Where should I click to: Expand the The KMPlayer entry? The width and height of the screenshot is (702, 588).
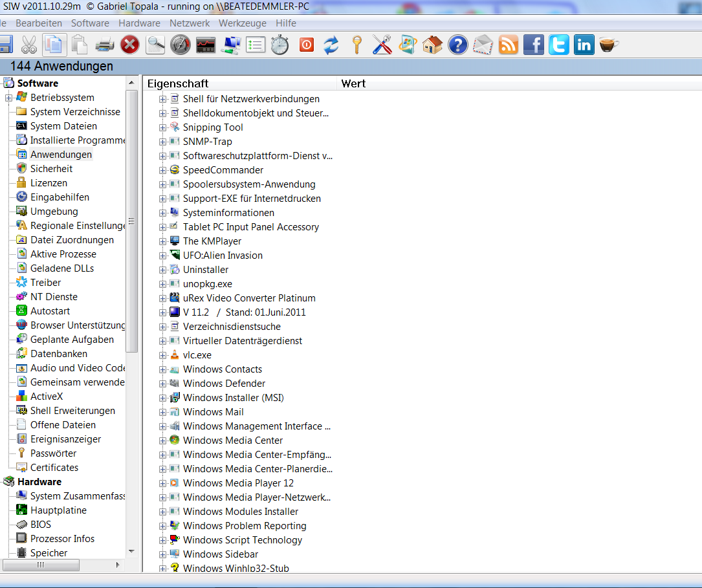click(162, 241)
